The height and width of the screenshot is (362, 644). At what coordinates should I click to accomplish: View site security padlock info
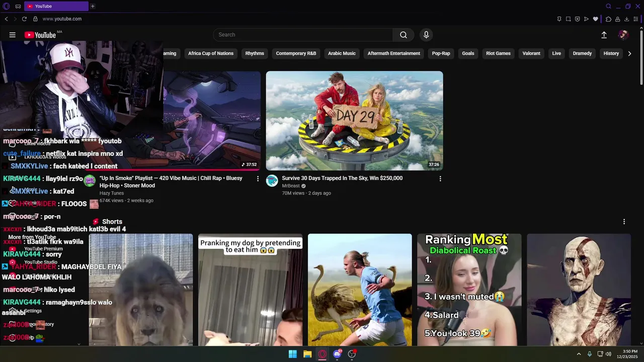(35, 19)
